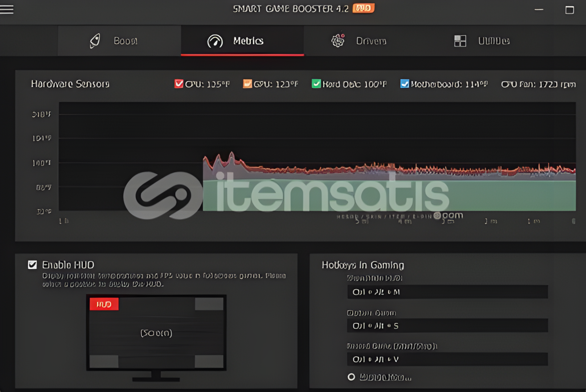The height and width of the screenshot is (392, 586).
Task: Uncheck the Enable HUD checkbox
Action: click(x=32, y=265)
